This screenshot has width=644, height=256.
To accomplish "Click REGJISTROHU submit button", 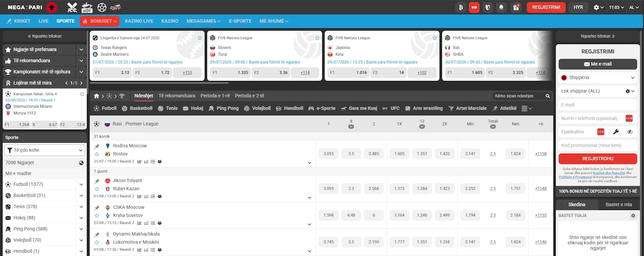I will (x=597, y=159).
